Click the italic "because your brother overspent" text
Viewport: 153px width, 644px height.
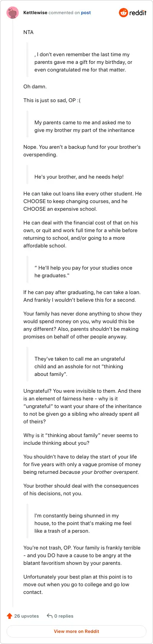coord(99,472)
